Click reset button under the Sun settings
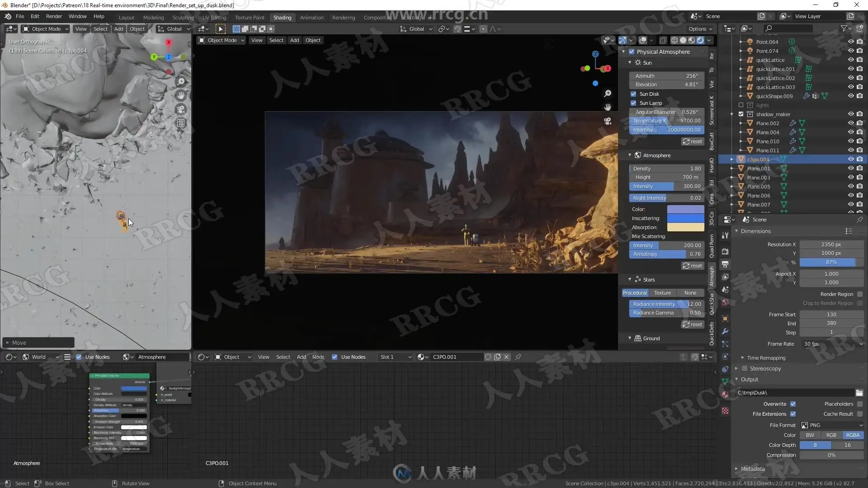This screenshot has height=488, width=868. point(692,141)
